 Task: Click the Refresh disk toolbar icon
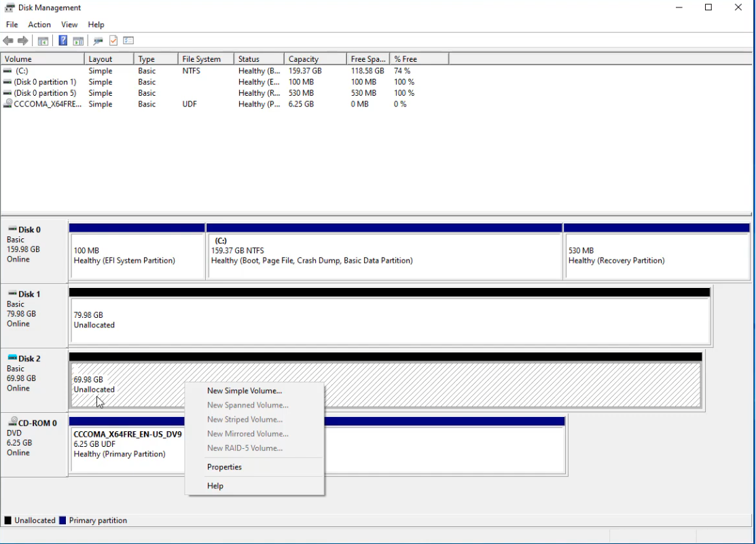click(x=98, y=41)
